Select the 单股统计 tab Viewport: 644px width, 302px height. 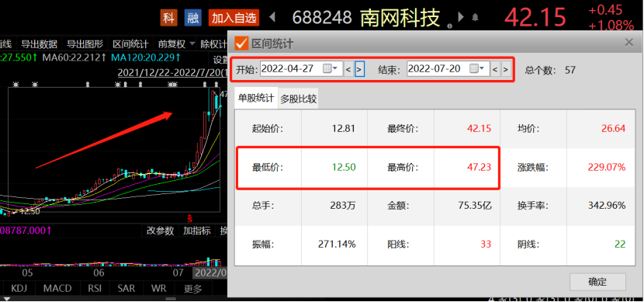(x=256, y=98)
